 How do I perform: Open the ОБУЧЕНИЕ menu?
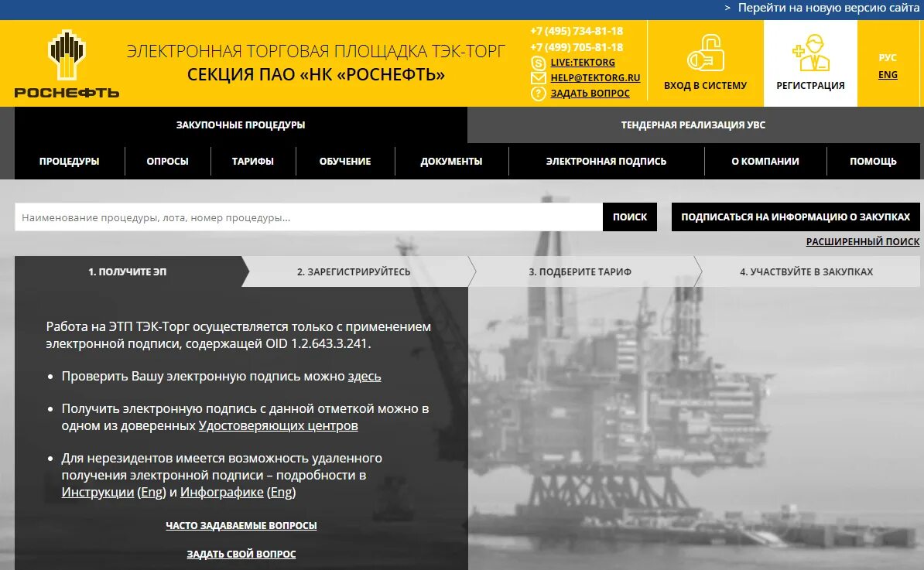coord(345,162)
